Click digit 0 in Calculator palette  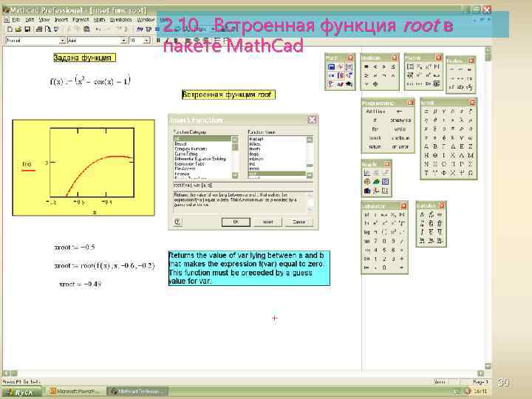[x=384, y=267]
